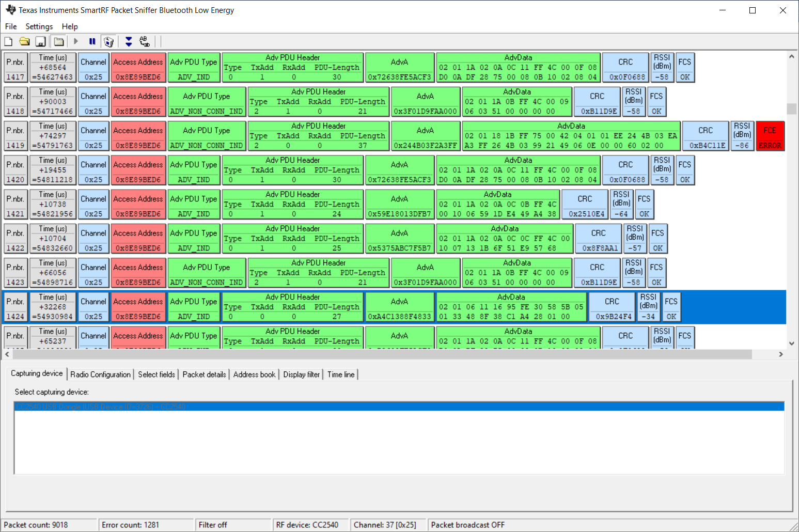This screenshot has width=799, height=532.
Task: Select packet number 1418 cell
Action: point(15,102)
